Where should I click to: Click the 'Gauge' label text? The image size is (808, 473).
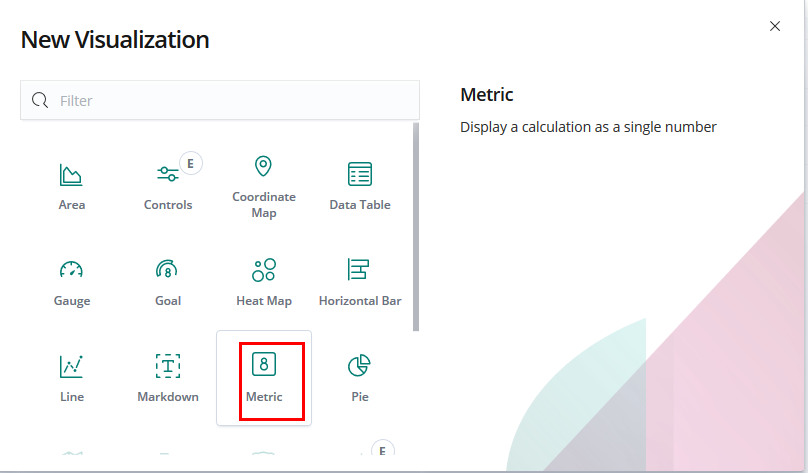click(x=72, y=301)
